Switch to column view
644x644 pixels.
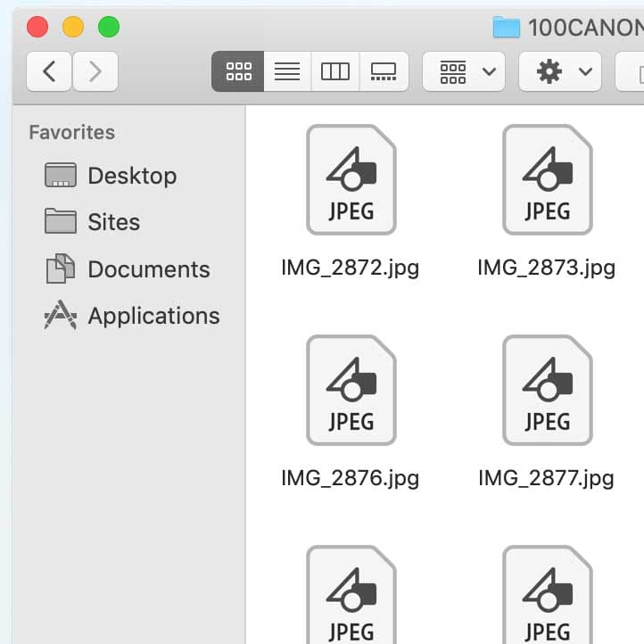[335, 71]
